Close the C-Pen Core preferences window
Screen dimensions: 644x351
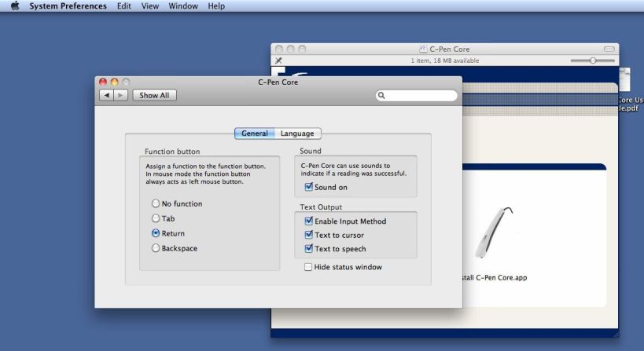coord(103,82)
